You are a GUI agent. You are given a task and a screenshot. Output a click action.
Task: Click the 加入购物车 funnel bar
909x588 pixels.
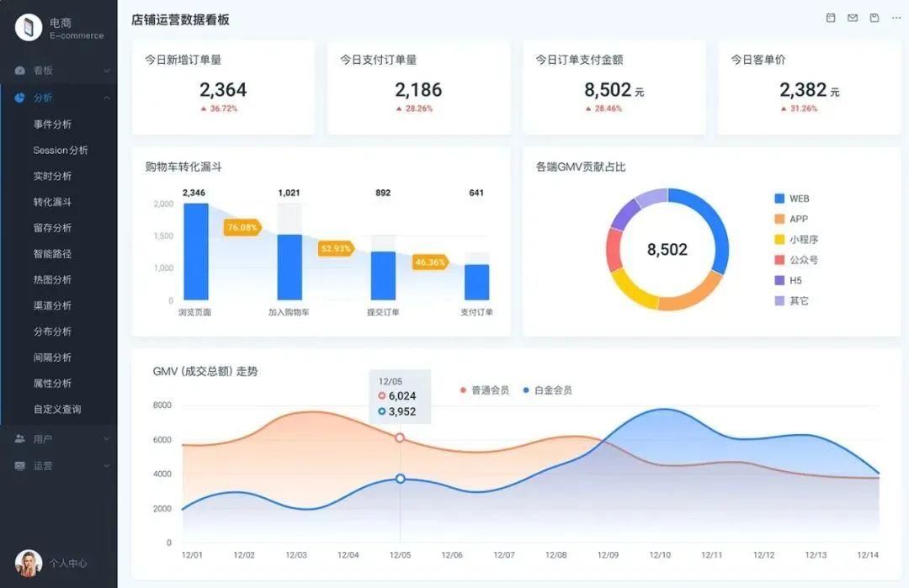[x=290, y=267]
